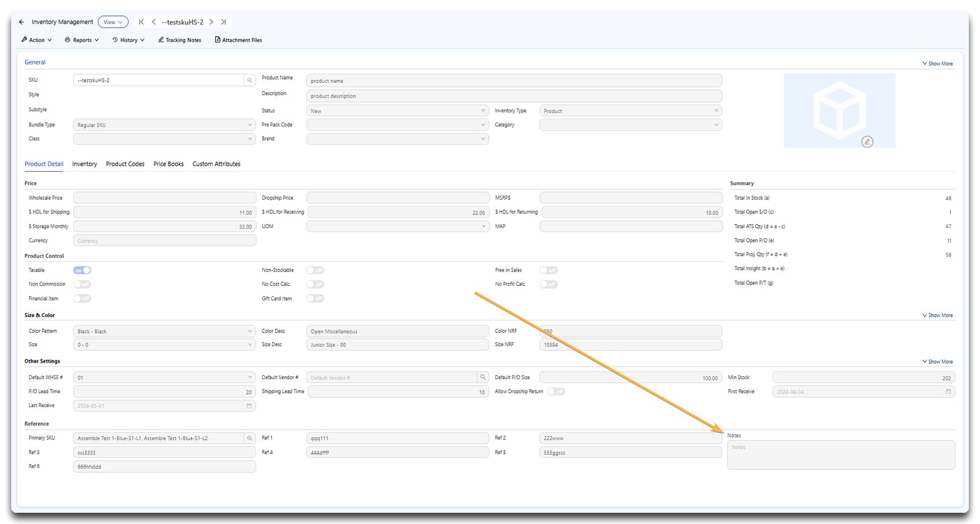Open Attachment Files
This screenshot has height=524, width=980.
238,40
